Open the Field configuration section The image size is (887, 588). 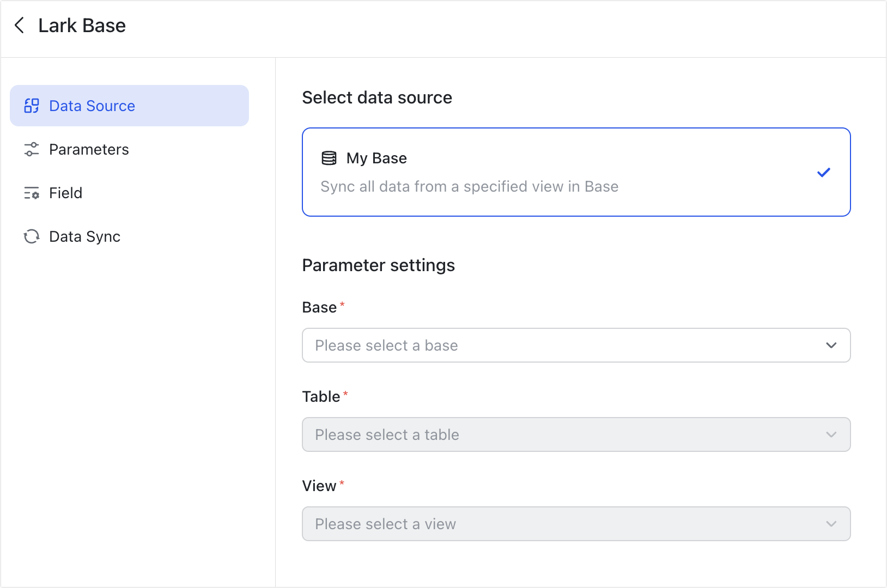tap(65, 193)
